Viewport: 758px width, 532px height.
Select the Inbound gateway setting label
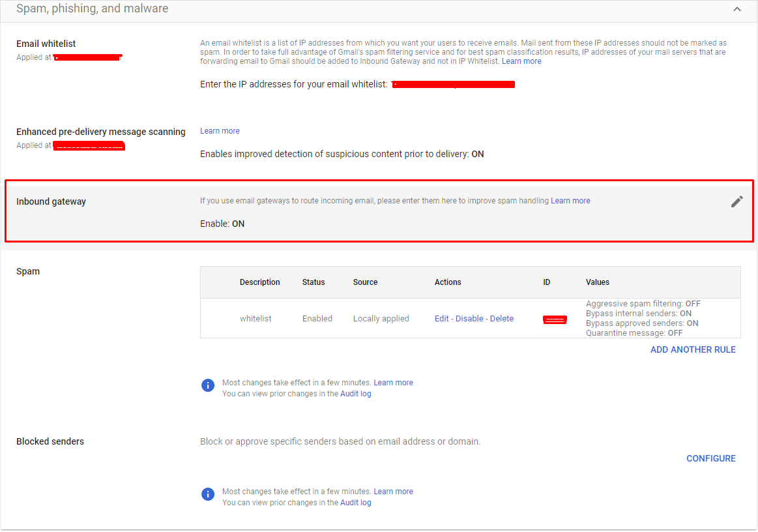tap(51, 201)
